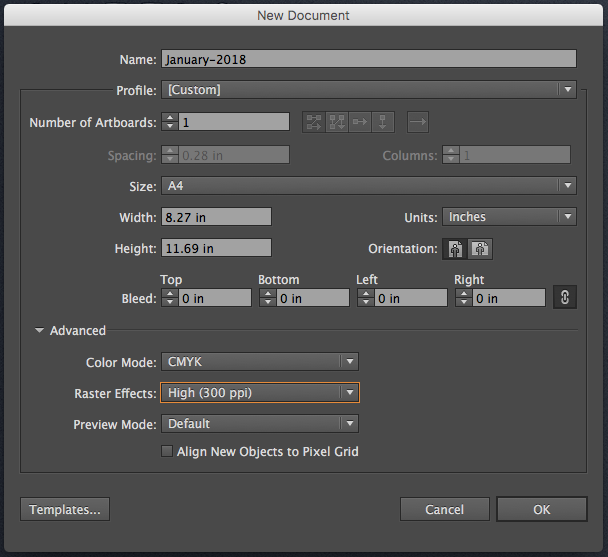Collapse the Advanced section
The height and width of the screenshot is (557, 608).
tap(40, 331)
